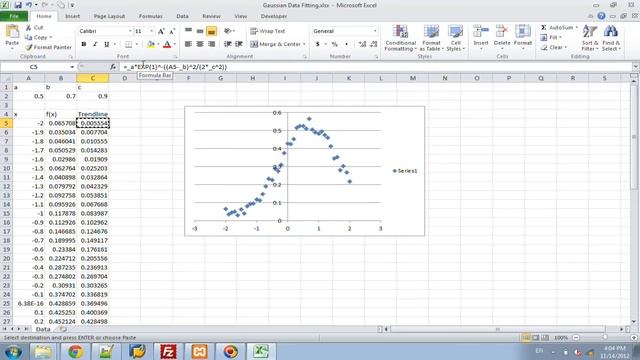Image resolution: width=640 pixels, height=360 pixels.
Task: Open Conditional Formatting menu
Action: [400, 38]
